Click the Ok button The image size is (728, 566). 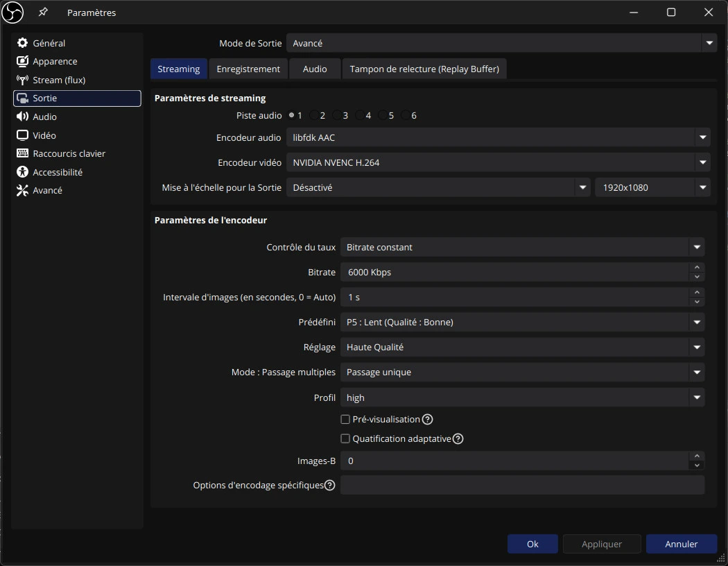[532, 544]
